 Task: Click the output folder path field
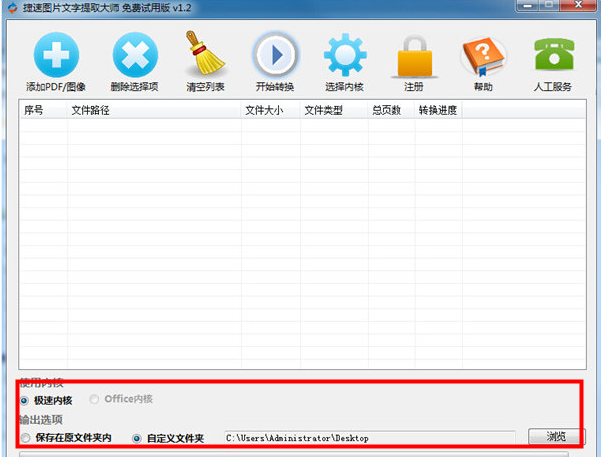tap(368, 438)
